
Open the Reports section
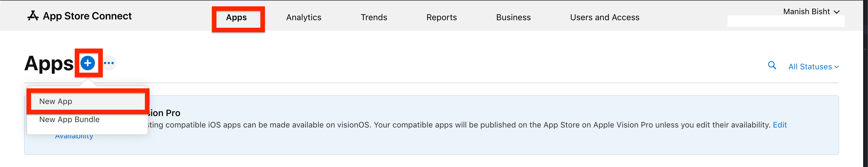(x=442, y=17)
